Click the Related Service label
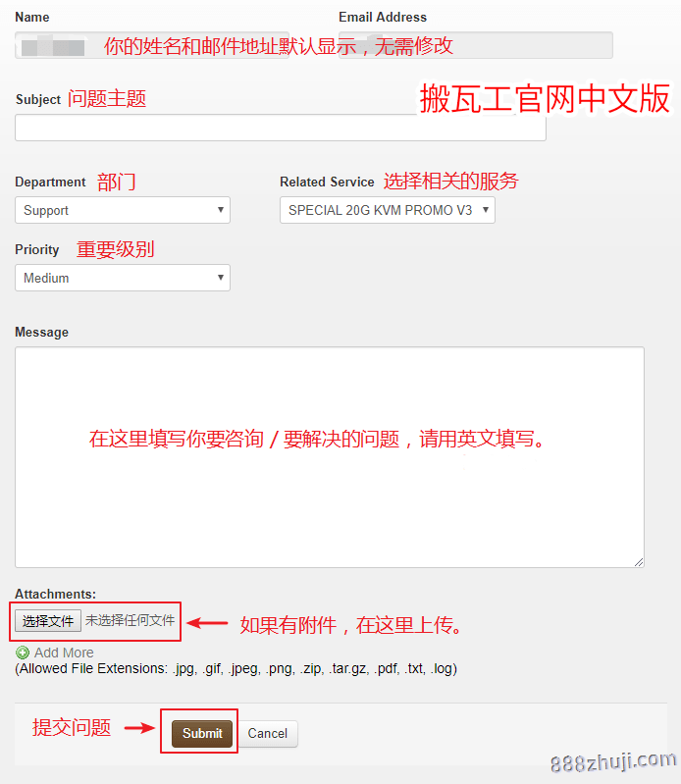 [327, 182]
